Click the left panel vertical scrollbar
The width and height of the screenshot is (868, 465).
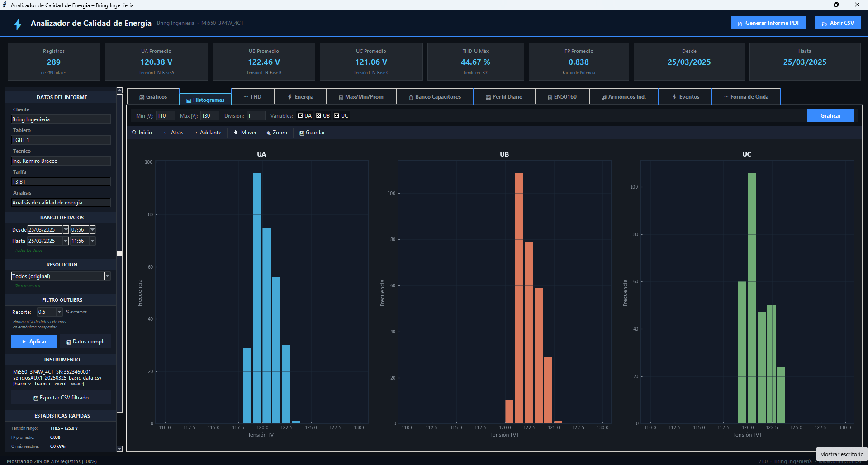click(x=119, y=253)
